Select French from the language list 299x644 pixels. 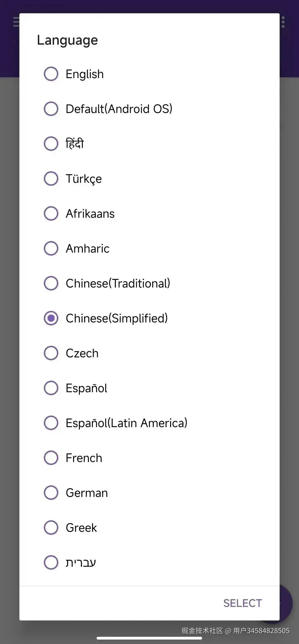pos(51,458)
